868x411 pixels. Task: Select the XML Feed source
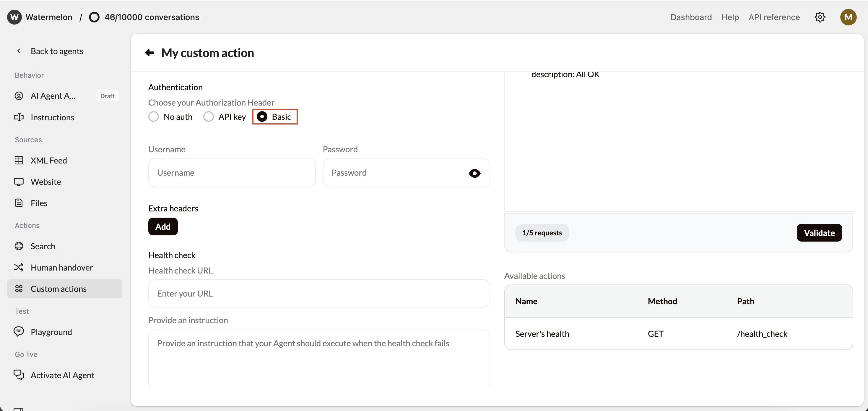48,161
